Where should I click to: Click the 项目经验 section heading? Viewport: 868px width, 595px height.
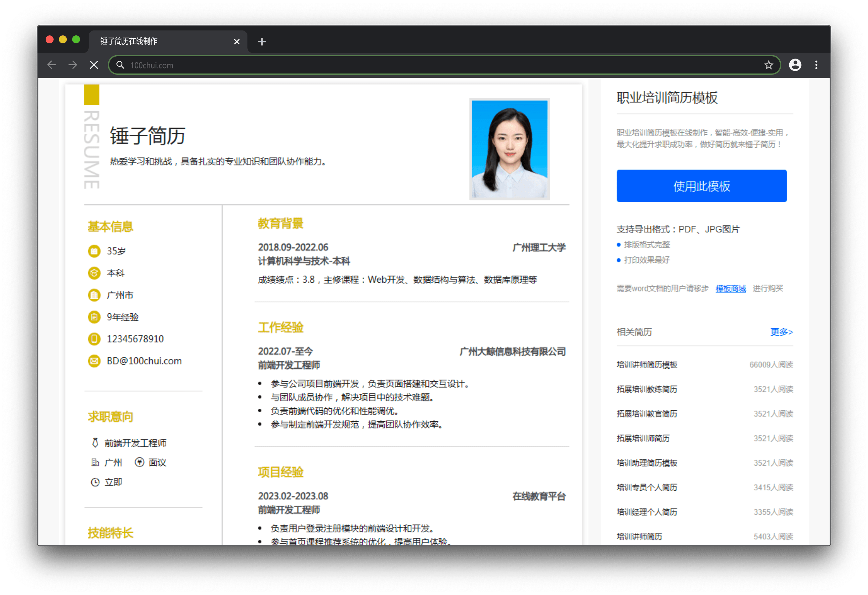281,473
